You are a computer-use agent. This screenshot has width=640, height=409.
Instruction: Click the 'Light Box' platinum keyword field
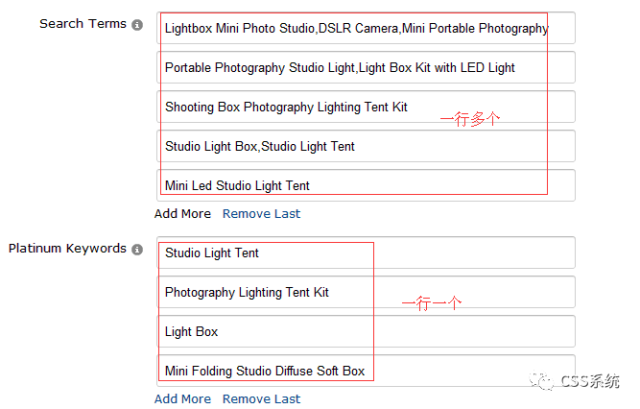[365, 331]
